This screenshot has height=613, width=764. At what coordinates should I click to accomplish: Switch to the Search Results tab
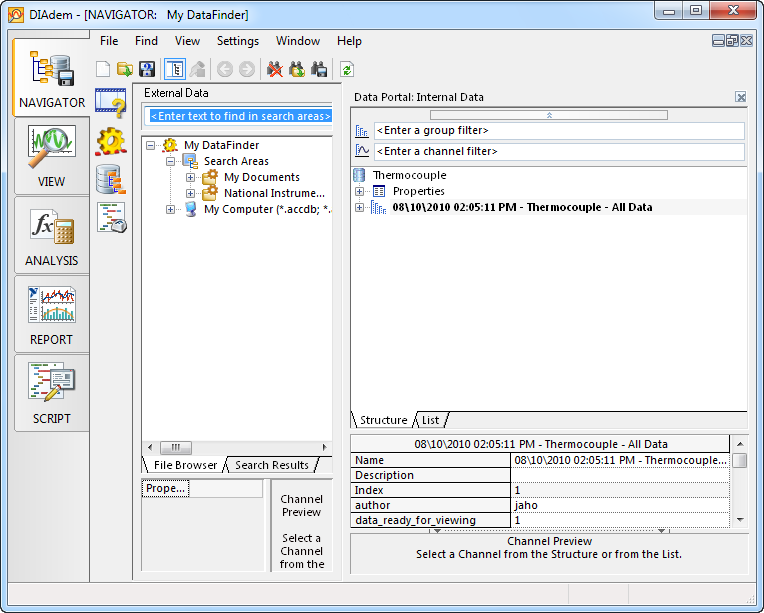[272, 465]
